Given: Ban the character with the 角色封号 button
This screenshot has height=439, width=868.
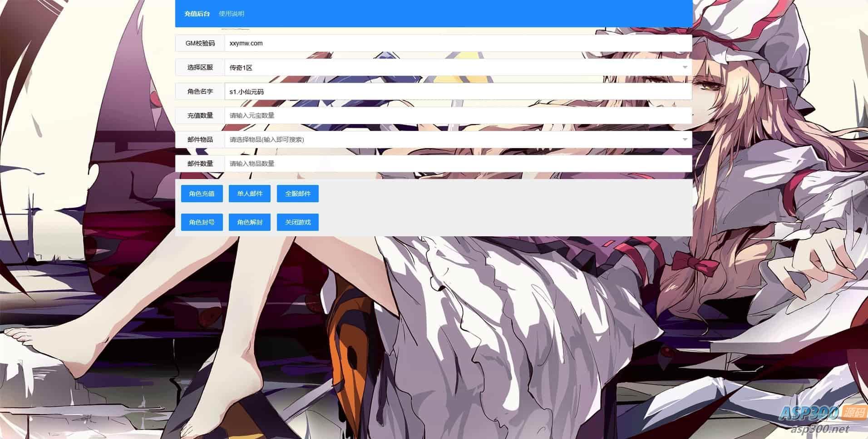Looking at the screenshot, I should [202, 222].
